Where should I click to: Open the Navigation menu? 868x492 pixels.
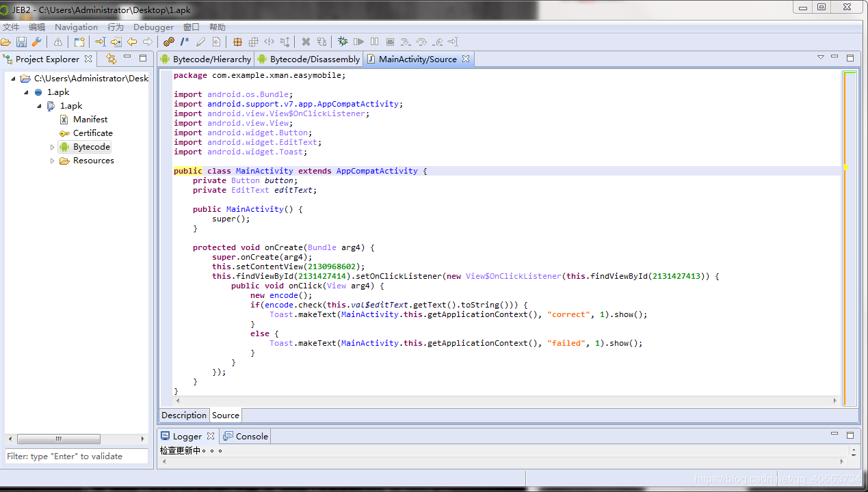click(x=76, y=27)
